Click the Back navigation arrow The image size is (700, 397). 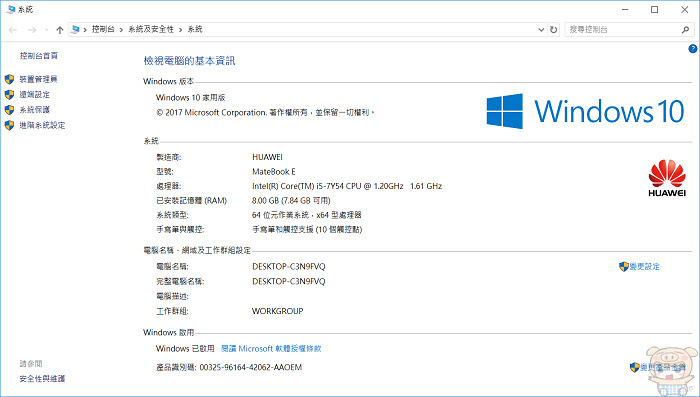pyautogui.click(x=13, y=30)
